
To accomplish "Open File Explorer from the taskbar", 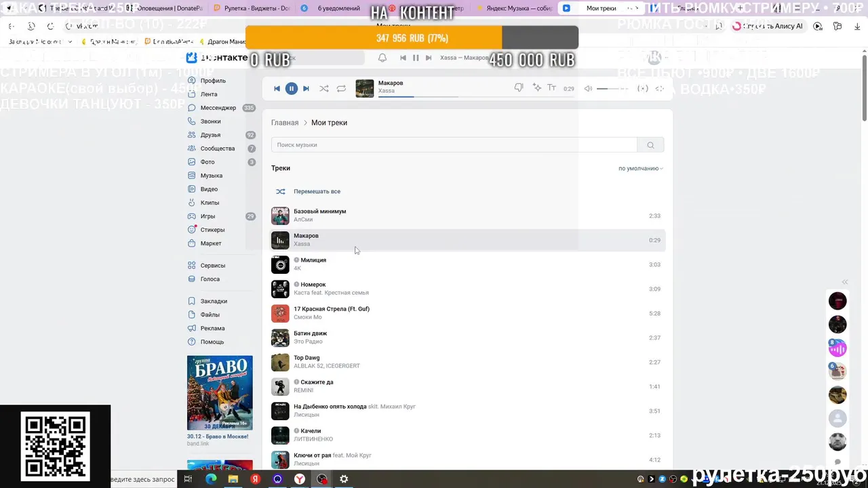I will pos(233,479).
